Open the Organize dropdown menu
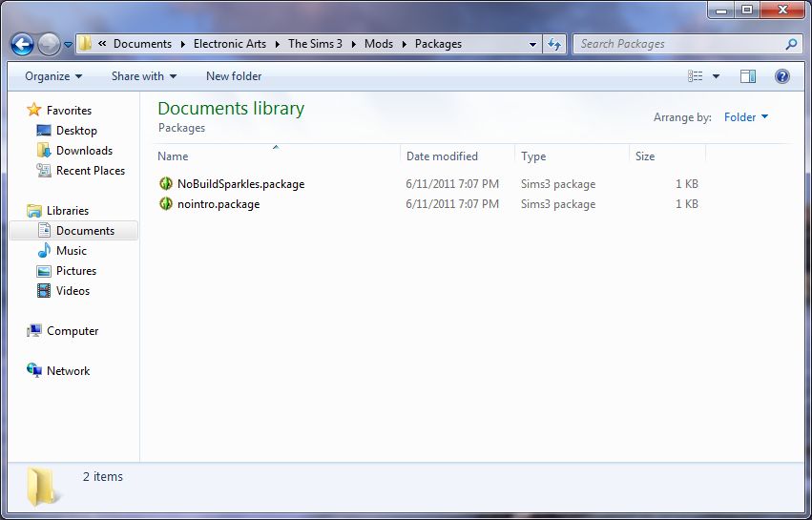The width and height of the screenshot is (812, 520). tap(53, 76)
